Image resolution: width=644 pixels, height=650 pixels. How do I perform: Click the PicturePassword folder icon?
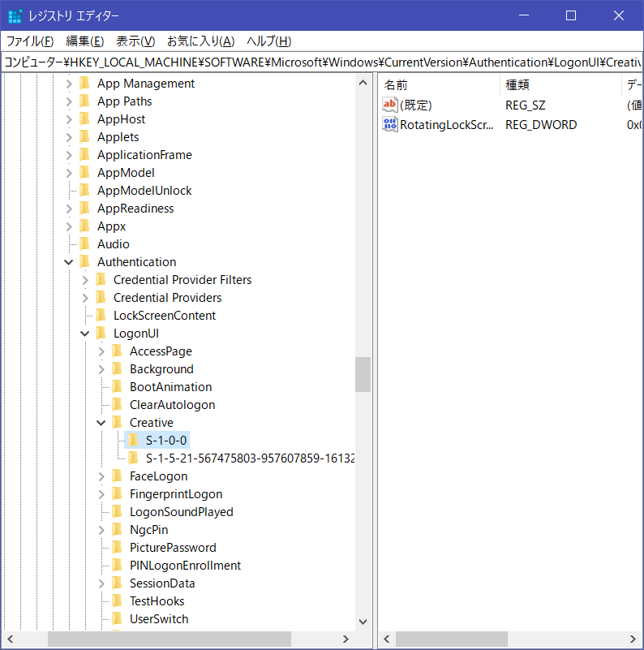pyautogui.click(x=118, y=547)
